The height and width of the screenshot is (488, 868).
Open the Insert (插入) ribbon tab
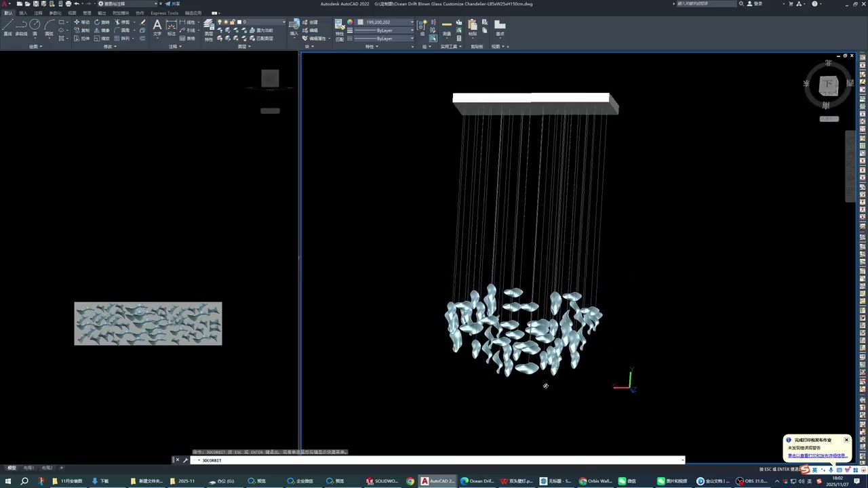click(23, 13)
